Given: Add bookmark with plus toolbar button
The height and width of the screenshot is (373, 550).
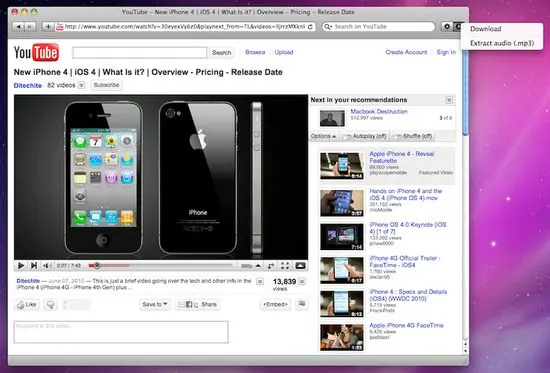Looking at the screenshot, I should 48,27.
